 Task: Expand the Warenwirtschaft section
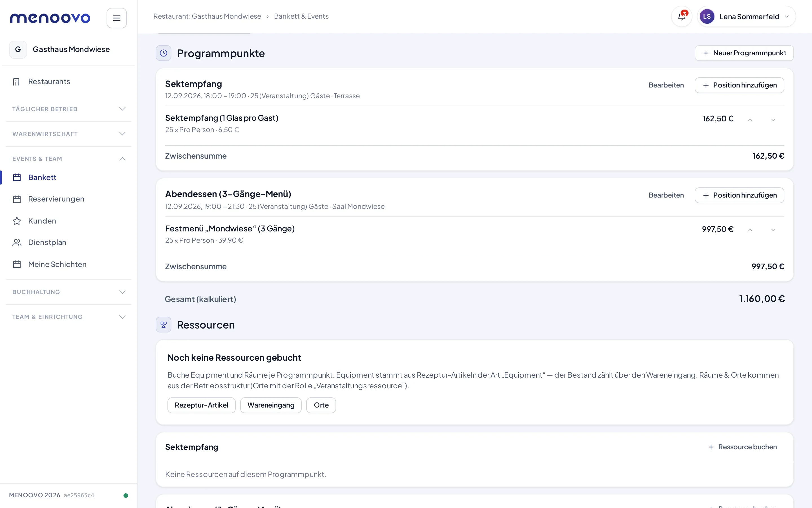click(69, 134)
